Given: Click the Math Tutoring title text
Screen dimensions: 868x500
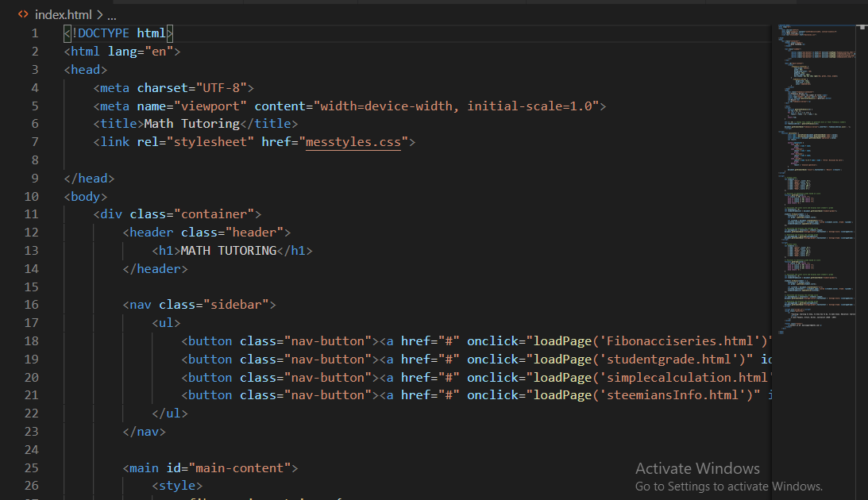Looking at the screenshot, I should tap(191, 124).
